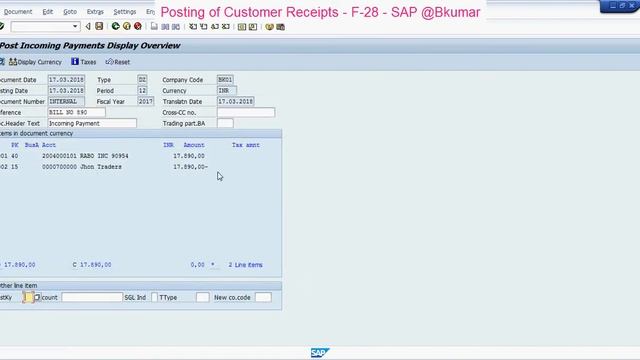Click the Cross-CC no. input field
Image resolution: width=640 pixels, height=360 pixels.
[246, 112]
